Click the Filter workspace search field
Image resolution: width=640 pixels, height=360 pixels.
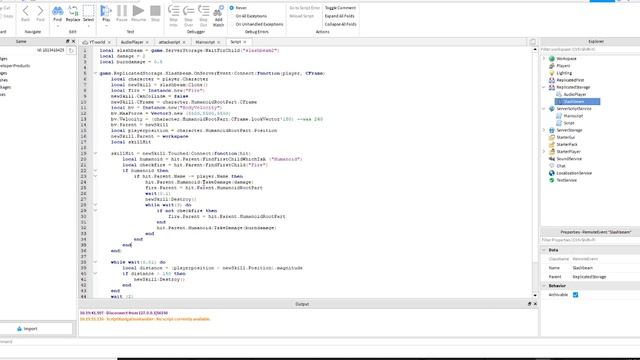pyautogui.click(x=590, y=49)
